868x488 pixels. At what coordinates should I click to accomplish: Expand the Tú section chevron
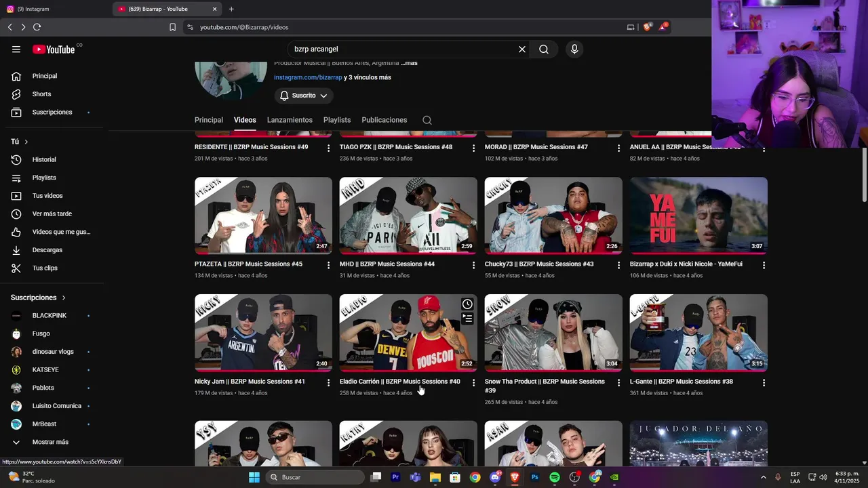[26, 142]
